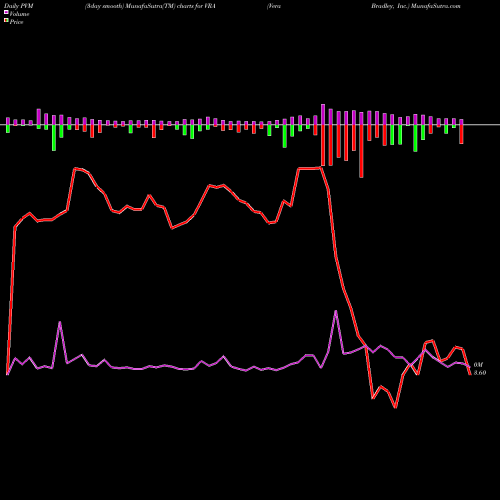Click the '3day smooth MunafaSutra charts for VRA' caption
This screenshot has height=500, width=500.
(x=150, y=6)
